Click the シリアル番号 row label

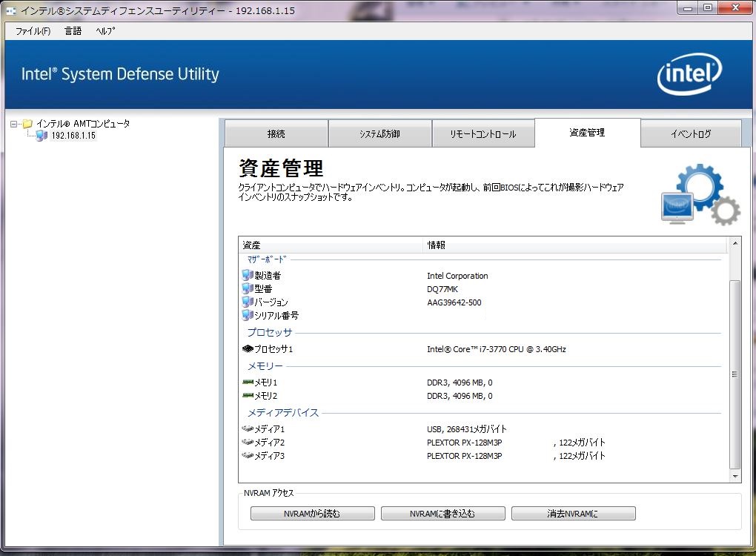click(x=276, y=315)
